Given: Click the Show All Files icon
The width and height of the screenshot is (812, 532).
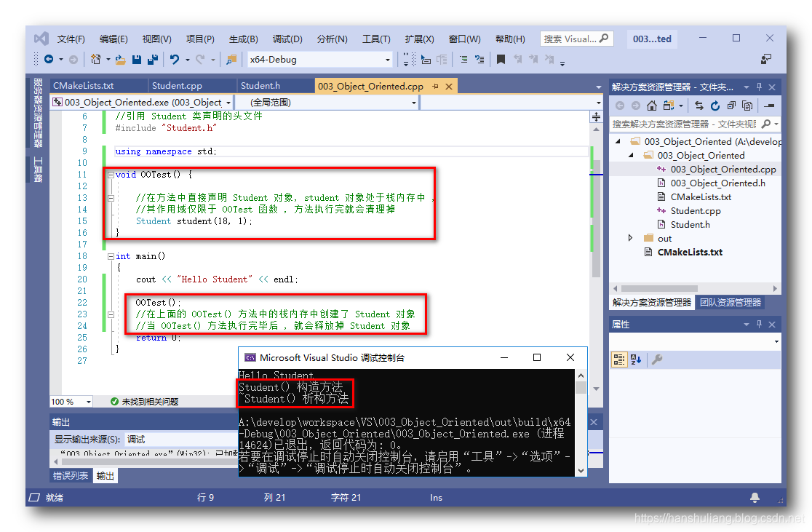Looking at the screenshot, I should 747,106.
